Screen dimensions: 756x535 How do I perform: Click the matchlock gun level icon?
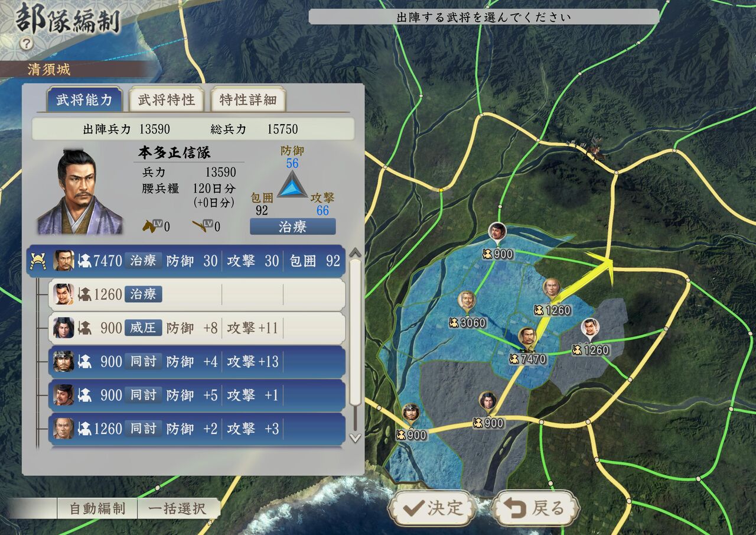pos(201,225)
